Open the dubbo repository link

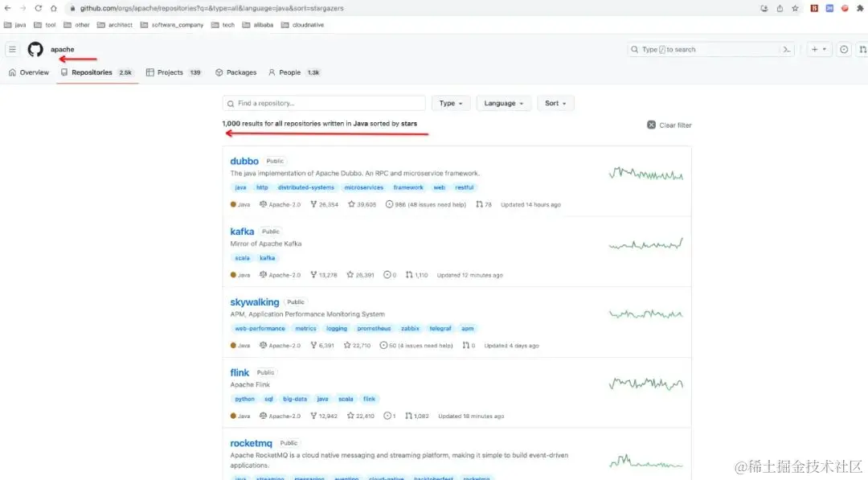click(244, 161)
